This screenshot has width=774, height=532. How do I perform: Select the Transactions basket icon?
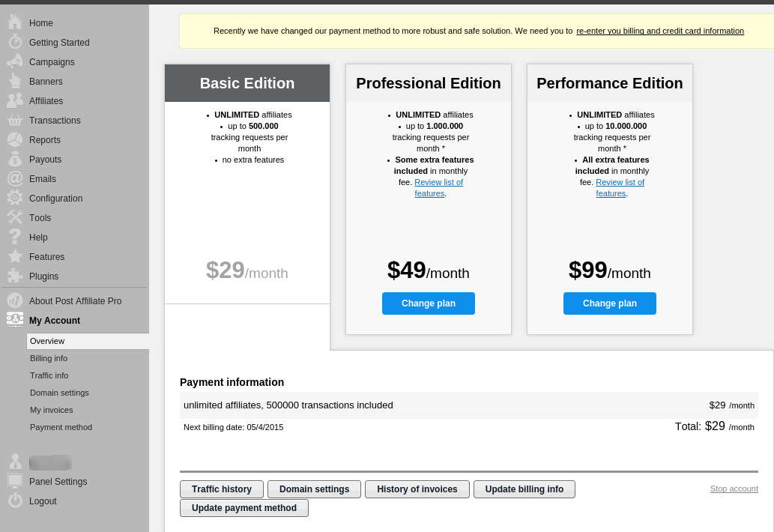click(14, 120)
